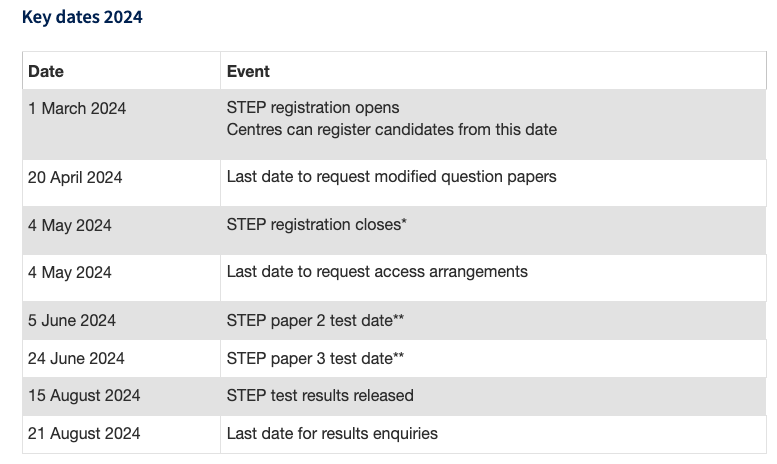Click Last date to request modified question papers

(x=391, y=177)
